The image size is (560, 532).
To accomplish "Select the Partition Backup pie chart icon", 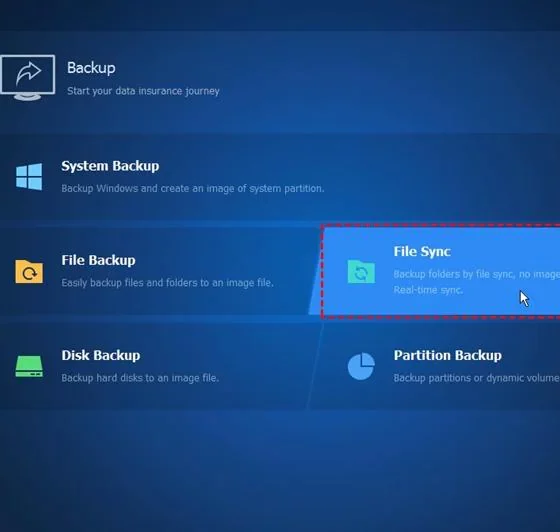I will 361,366.
